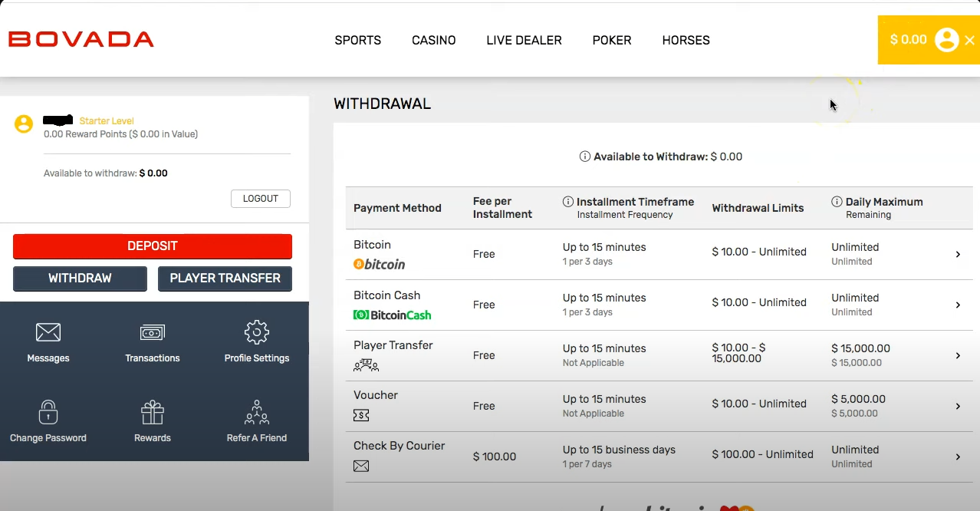Open the Messages envelope icon

(48, 332)
